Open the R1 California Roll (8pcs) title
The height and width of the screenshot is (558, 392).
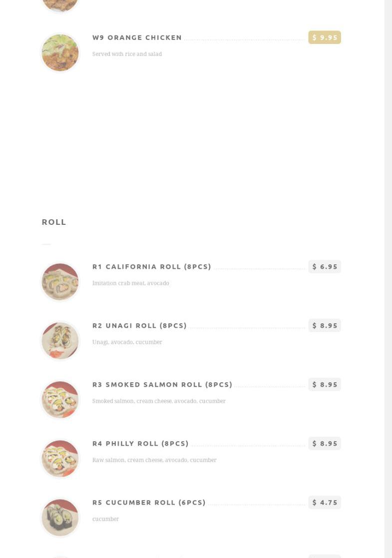click(x=152, y=267)
